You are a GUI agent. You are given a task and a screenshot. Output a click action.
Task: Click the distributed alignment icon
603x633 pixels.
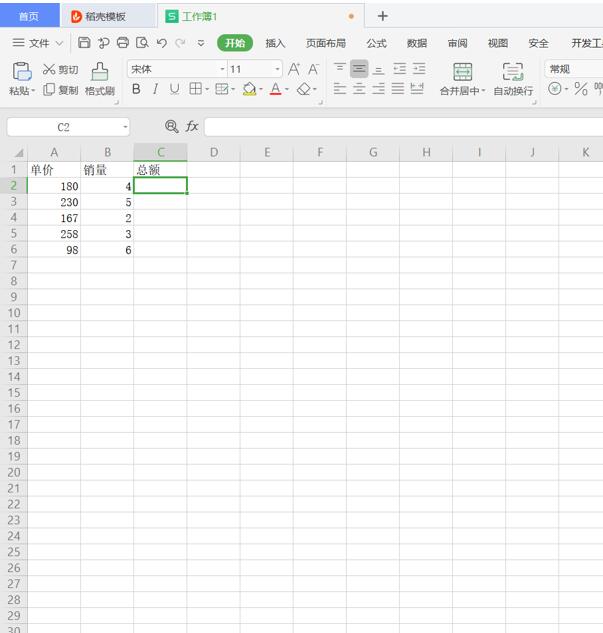417,88
